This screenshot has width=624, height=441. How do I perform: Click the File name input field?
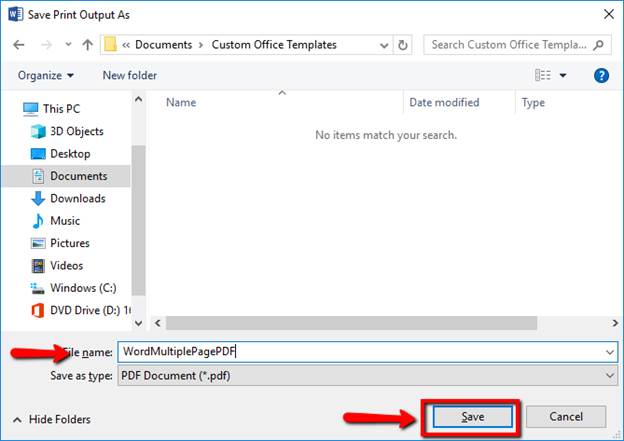[x=360, y=351]
